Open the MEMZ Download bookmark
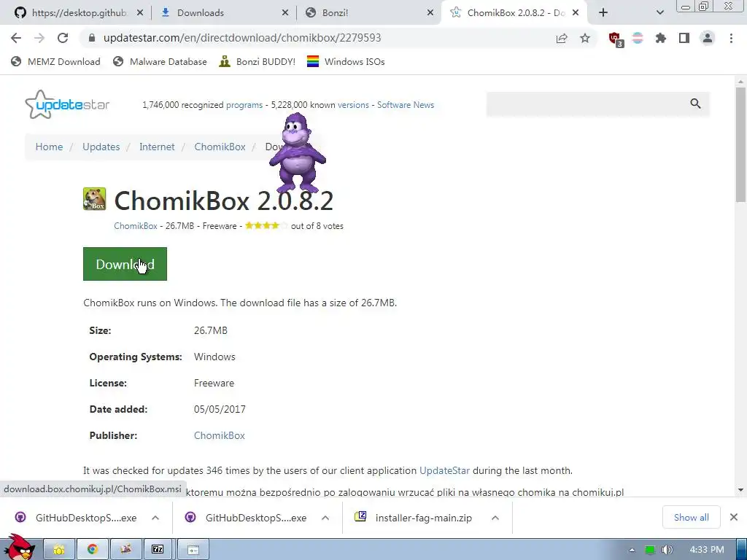The image size is (747, 560). [55, 62]
